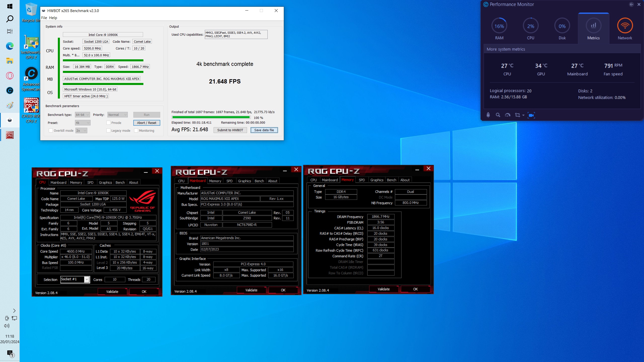
Task: Expand hidden taskbar tray icons chevron
Action: [x=14, y=311]
